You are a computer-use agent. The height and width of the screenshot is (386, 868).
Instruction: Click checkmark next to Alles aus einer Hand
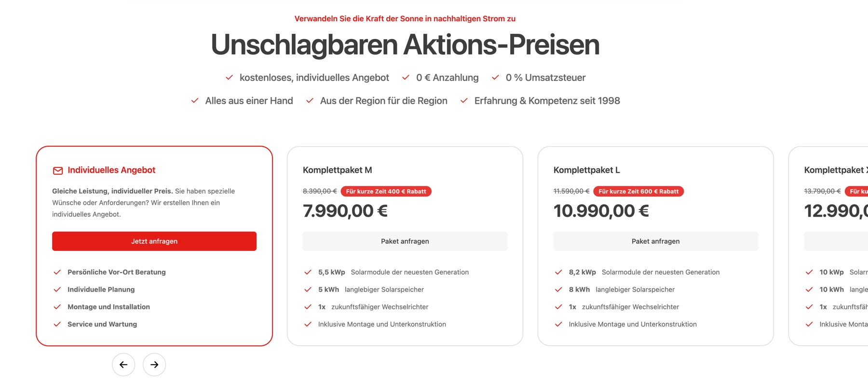point(195,101)
